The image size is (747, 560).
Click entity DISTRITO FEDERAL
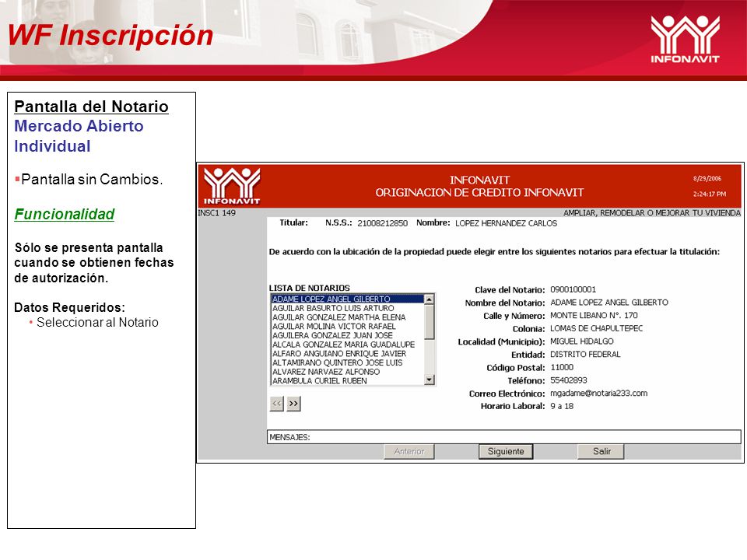click(585, 355)
